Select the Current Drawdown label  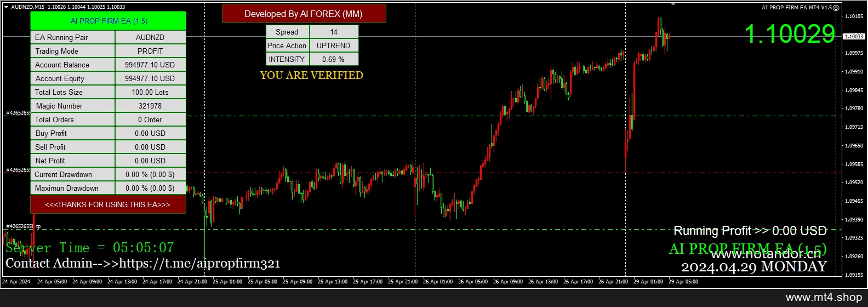click(73, 174)
